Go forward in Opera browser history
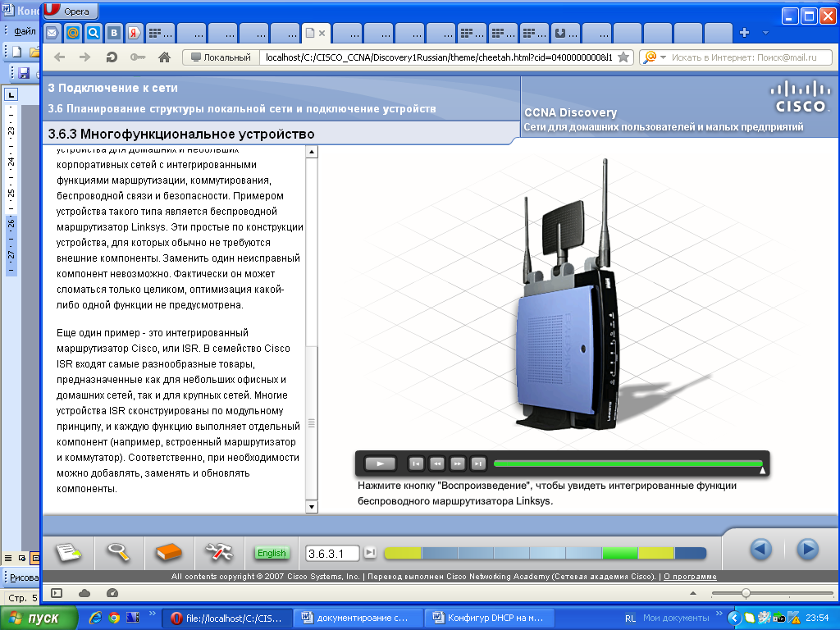Viewport: 840px width, 630px height. pos(84,57)
